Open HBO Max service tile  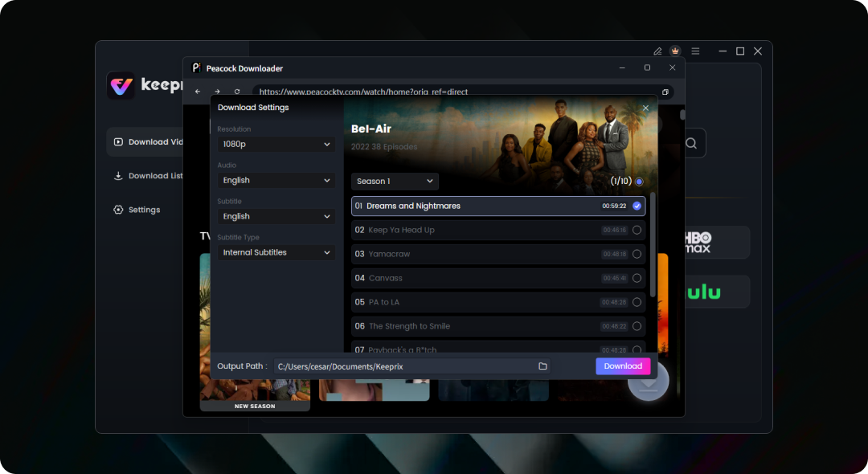pyautogui.click(x=717, y=243)
